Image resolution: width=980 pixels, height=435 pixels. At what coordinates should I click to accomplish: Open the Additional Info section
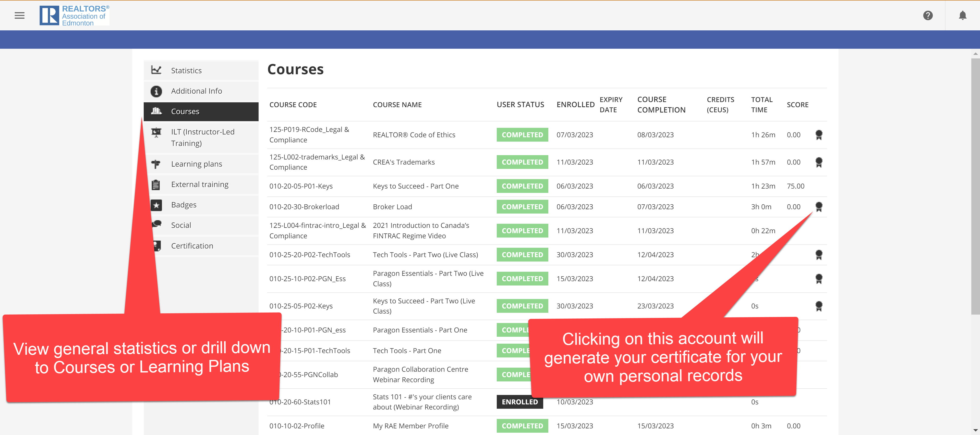tap(201, 91)
